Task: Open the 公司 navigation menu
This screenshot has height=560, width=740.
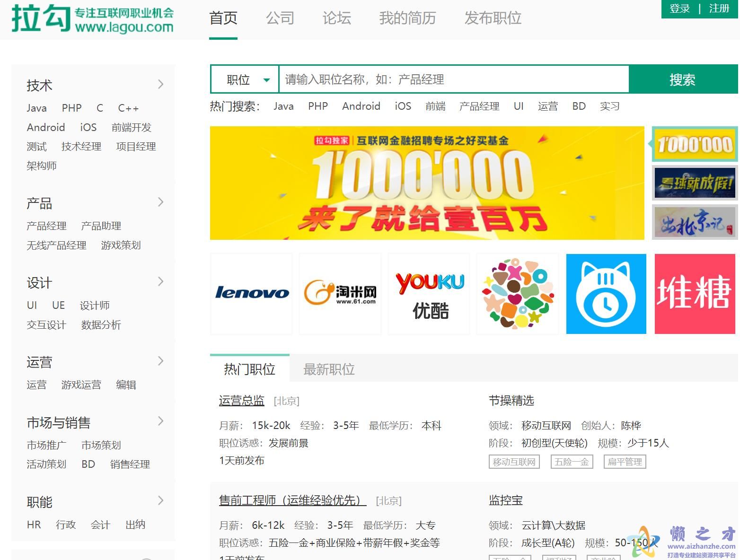Action: pos(280,18)
